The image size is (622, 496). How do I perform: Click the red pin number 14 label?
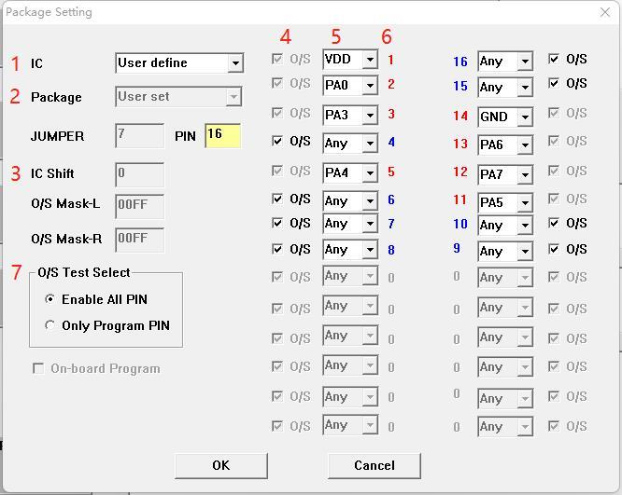(x=460, y=116)
